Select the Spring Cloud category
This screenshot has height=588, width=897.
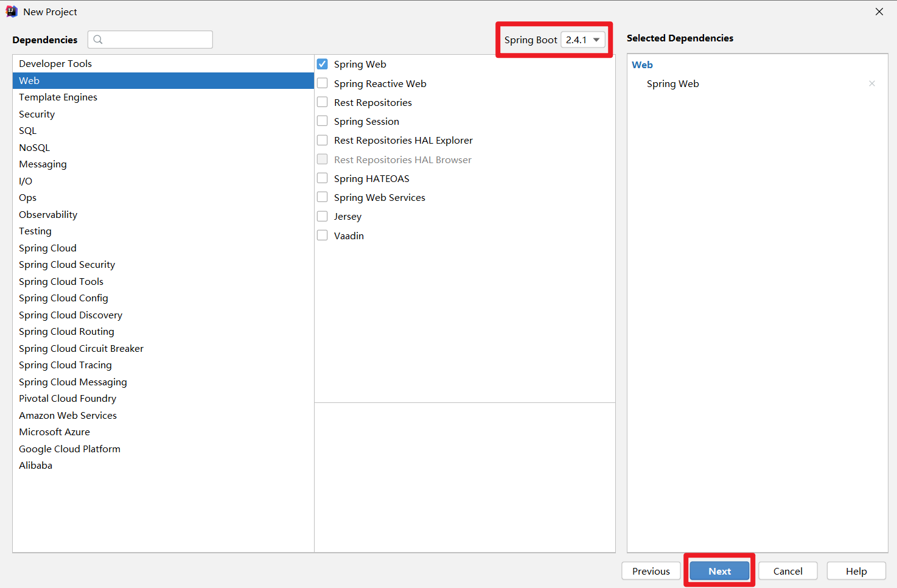click(163, 248)
